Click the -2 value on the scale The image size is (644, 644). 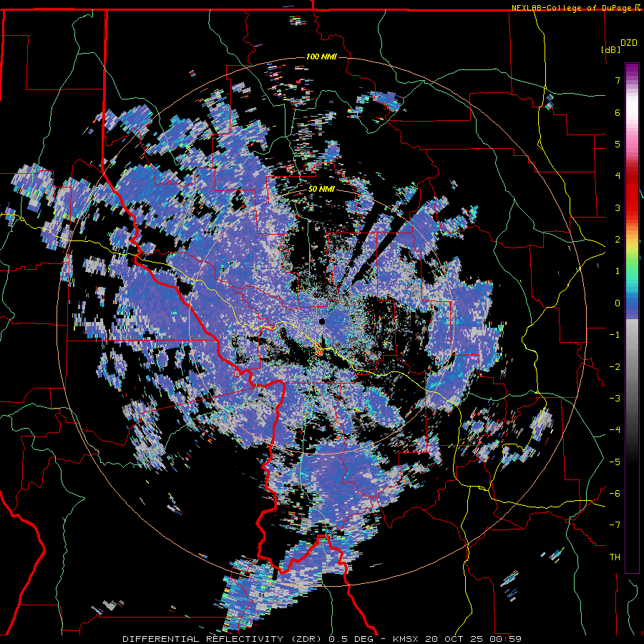(615, 367)
